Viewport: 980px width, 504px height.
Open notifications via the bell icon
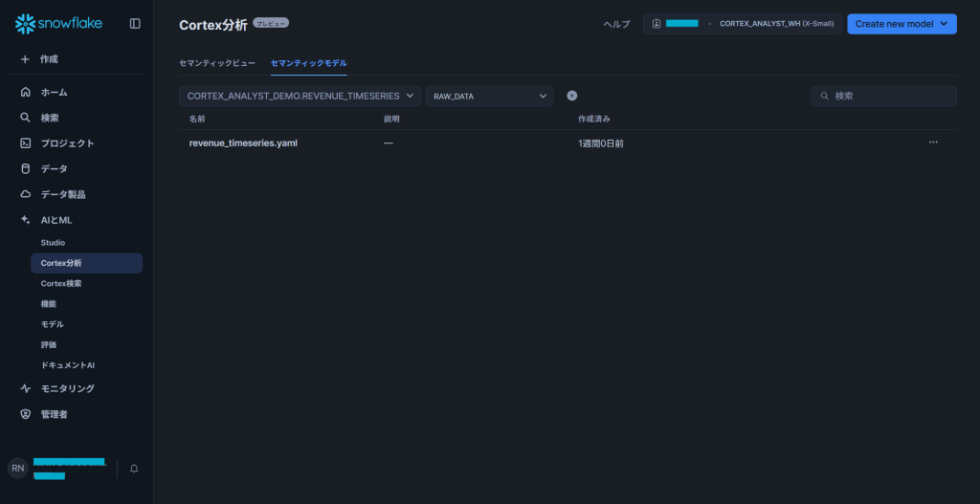134,469
